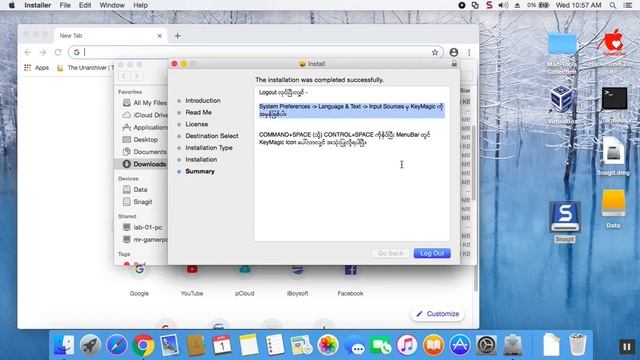Open Spotlight search in menu bar
This screenshot has width=640, height=360.
pyautogui.click(x=613, y=5)
